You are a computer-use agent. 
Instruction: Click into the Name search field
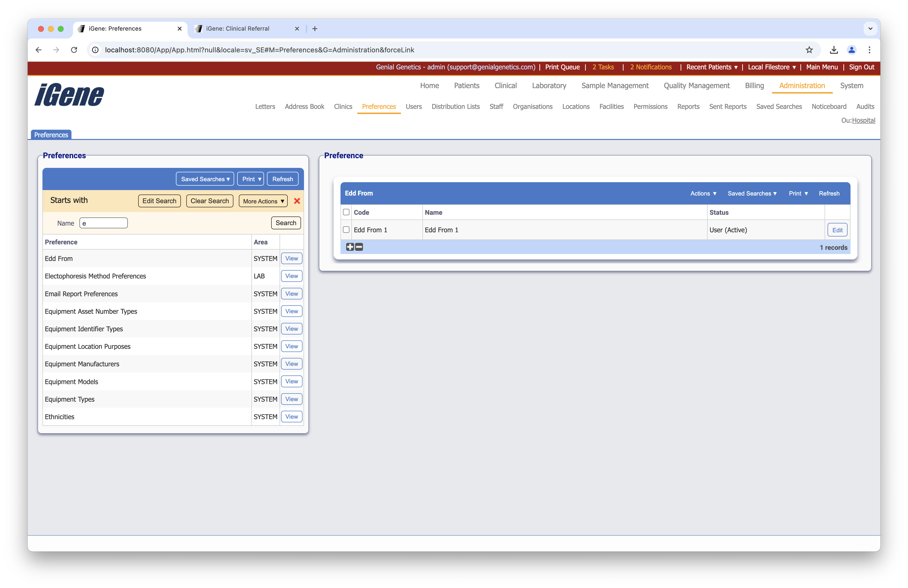point(103,223)
